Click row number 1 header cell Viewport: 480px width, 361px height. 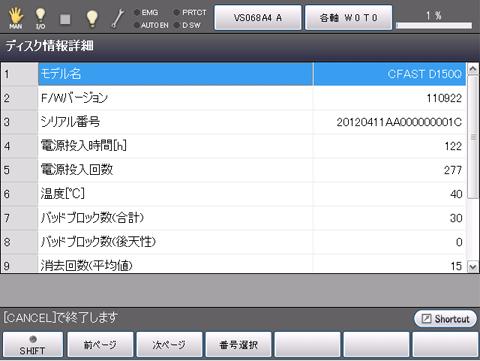pos(20,74)
